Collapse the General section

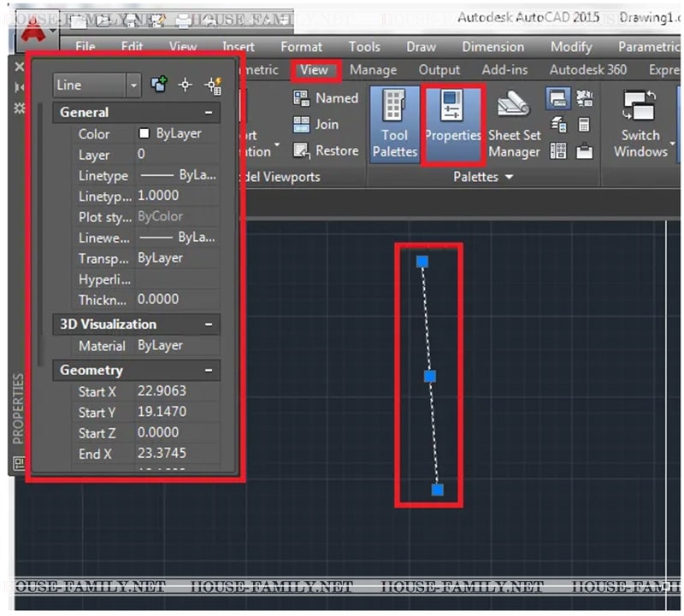point(209,113)
